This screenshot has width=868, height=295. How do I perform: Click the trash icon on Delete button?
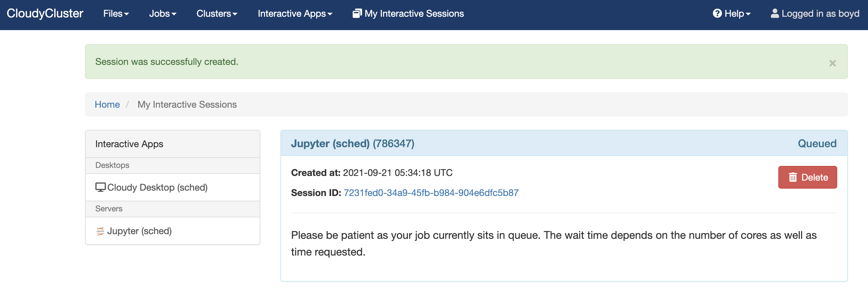pos(793,177)
